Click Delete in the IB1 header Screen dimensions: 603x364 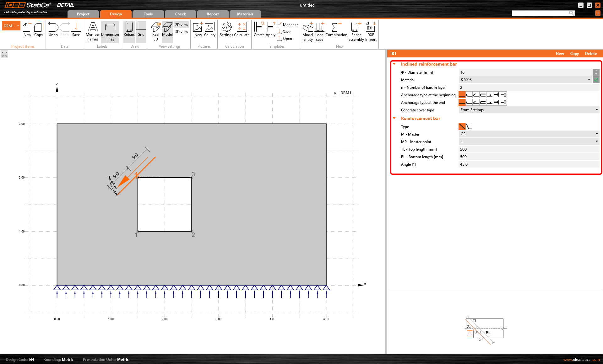point(591,54)
